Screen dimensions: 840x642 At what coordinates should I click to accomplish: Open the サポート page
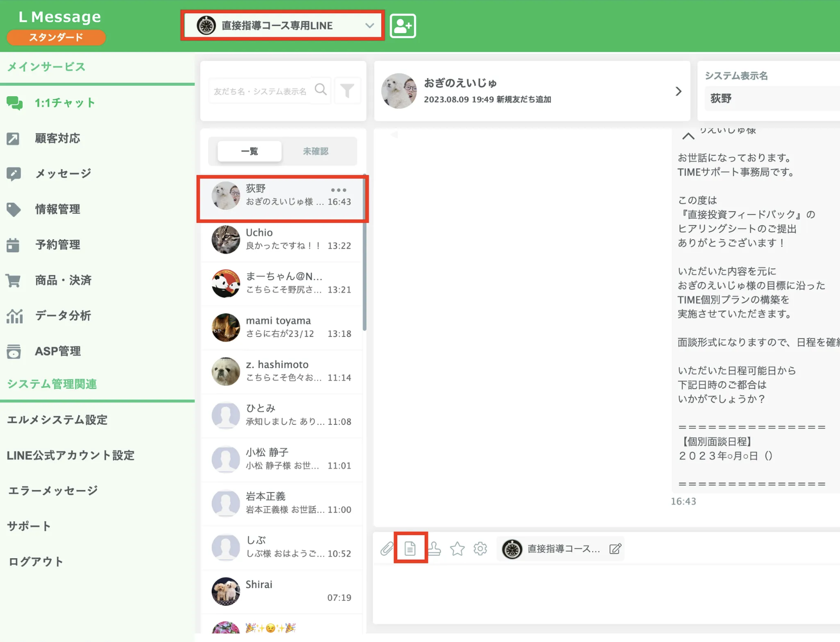(x=29, y=526)
